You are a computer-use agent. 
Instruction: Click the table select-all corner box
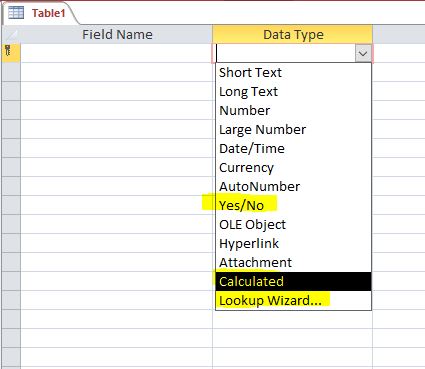pyautogui.click(x=11, y=34)
